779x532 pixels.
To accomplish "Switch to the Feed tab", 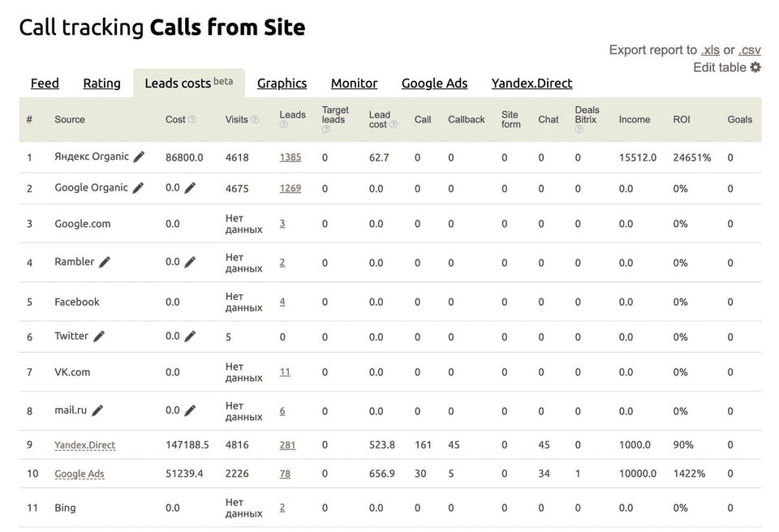I will point(45,83).
